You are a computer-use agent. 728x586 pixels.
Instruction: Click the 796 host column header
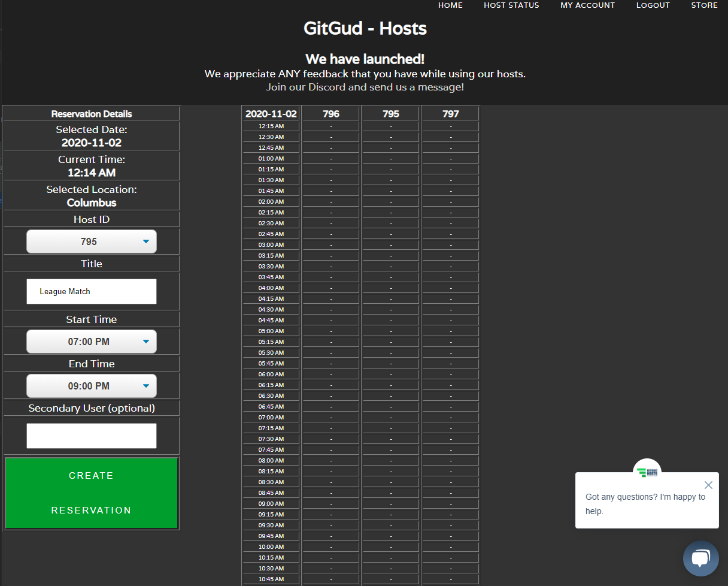pos(330,113)
